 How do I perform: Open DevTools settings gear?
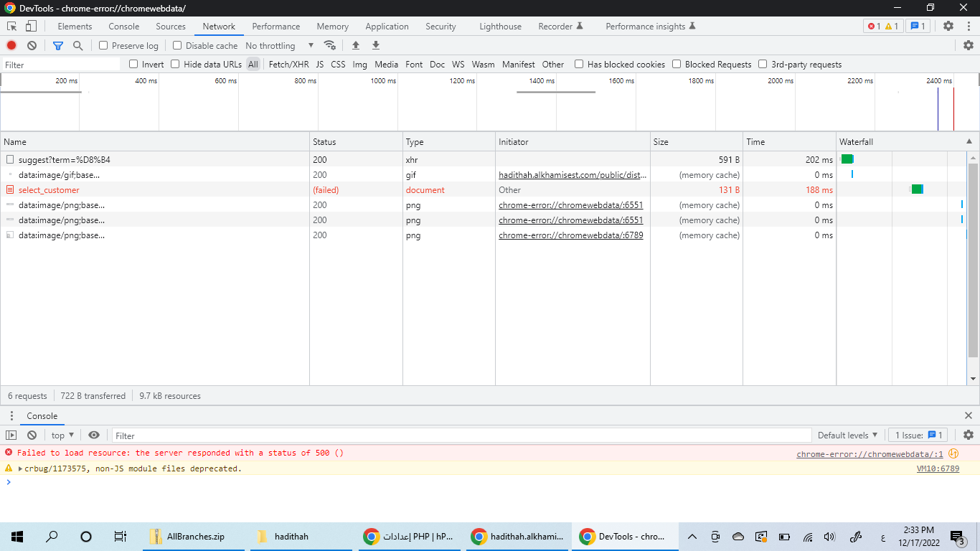point(948,26)
